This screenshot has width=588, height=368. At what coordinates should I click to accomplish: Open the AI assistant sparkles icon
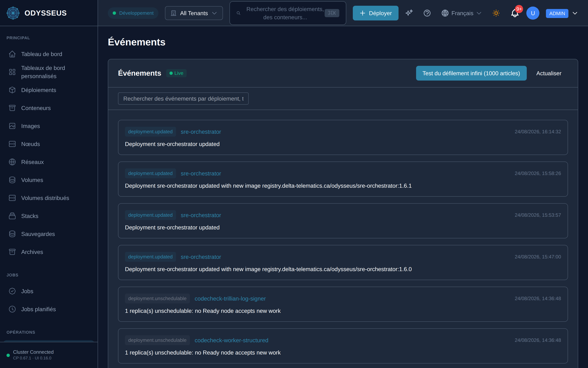[409, 13]
